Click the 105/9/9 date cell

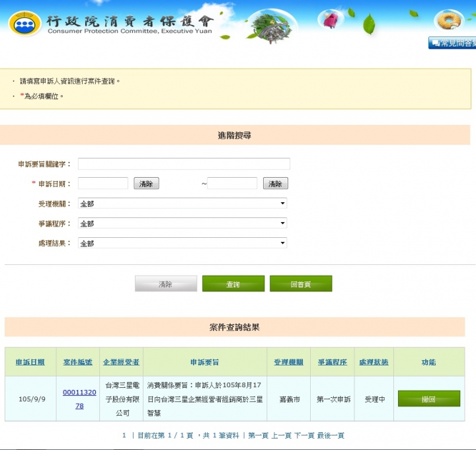[32, 399]
